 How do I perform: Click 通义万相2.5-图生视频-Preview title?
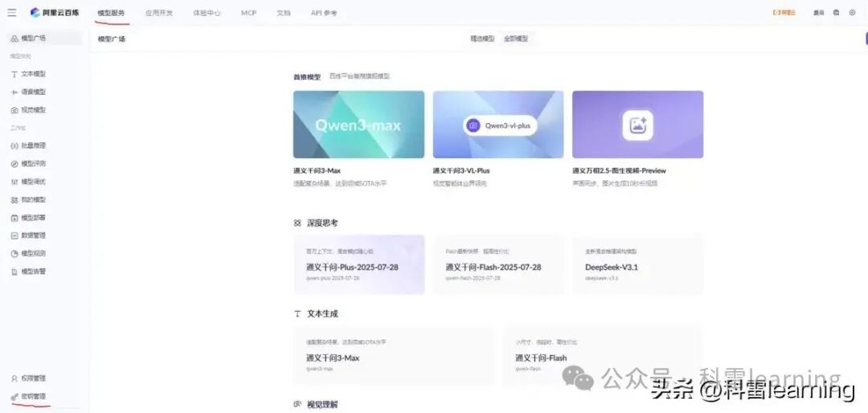click(x=619, y=170)
